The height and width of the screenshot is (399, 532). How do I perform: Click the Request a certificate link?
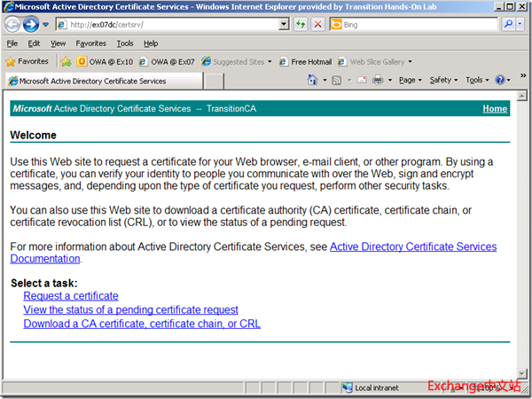click(71, 296)
